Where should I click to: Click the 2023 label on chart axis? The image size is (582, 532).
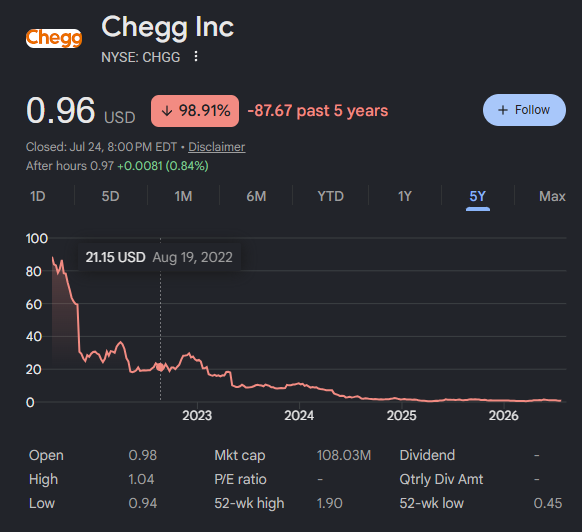[x=197, y=415]
